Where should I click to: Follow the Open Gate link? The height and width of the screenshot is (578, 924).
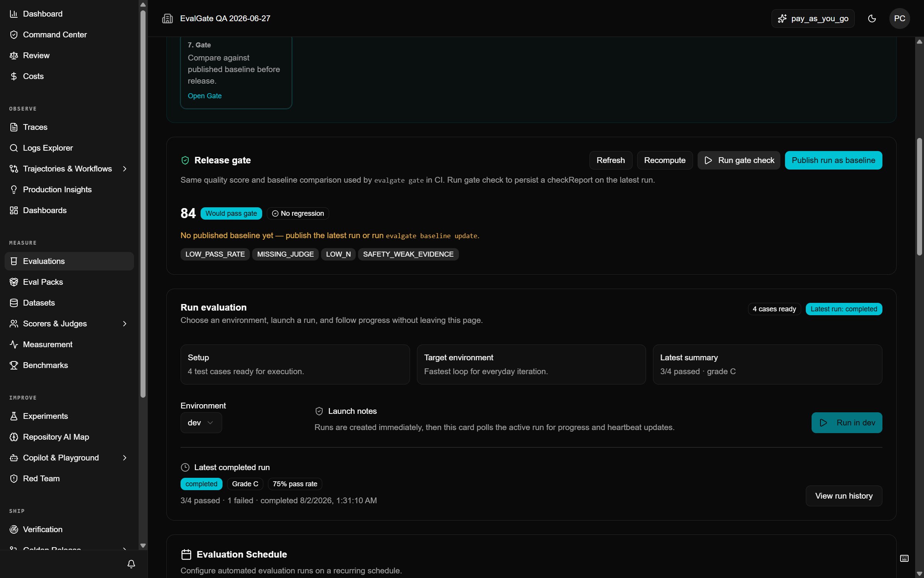coord(204,96)
